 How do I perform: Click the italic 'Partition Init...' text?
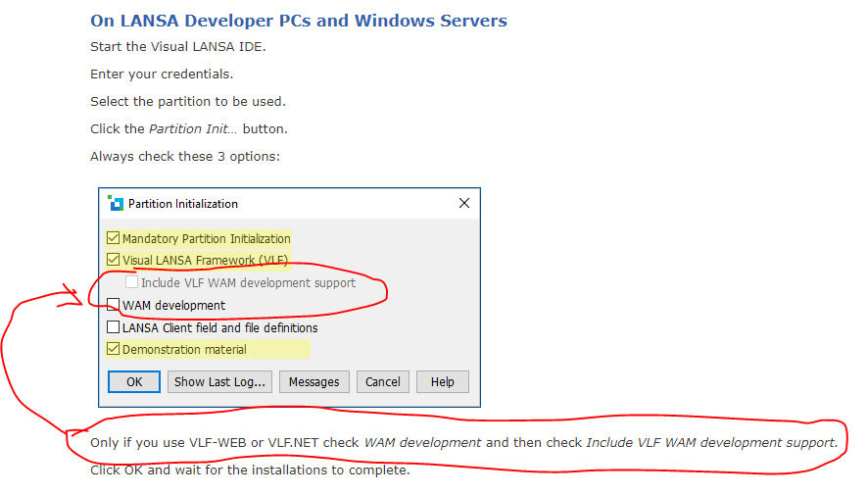(x=193, y=129)
